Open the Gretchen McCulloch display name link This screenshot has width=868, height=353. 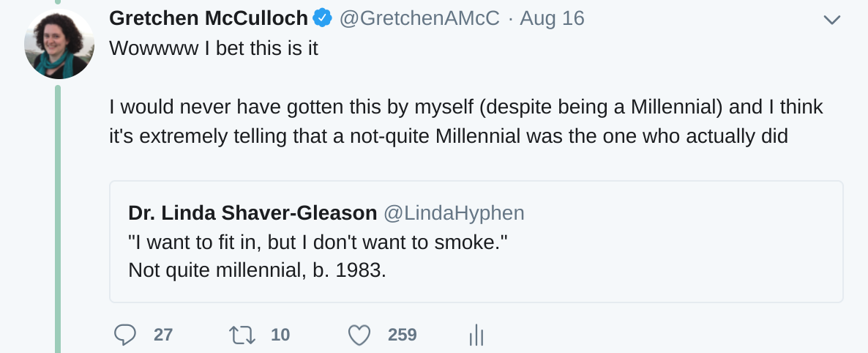[209, 18]
